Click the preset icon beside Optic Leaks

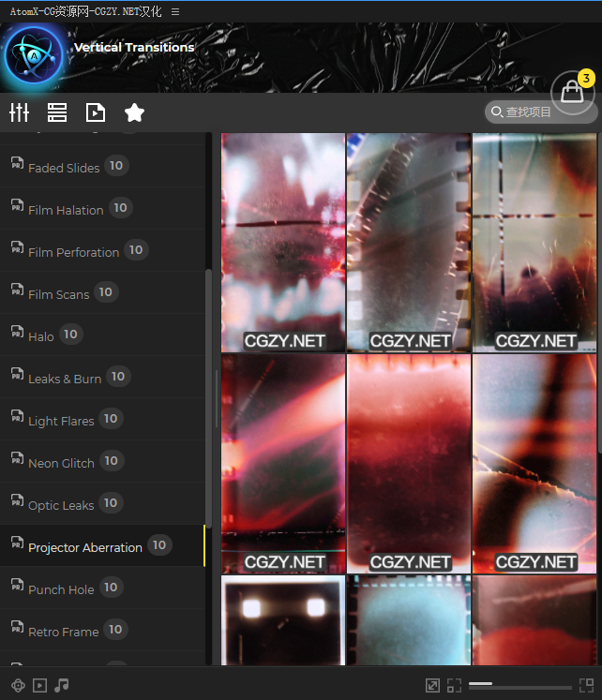click(18, 500)
